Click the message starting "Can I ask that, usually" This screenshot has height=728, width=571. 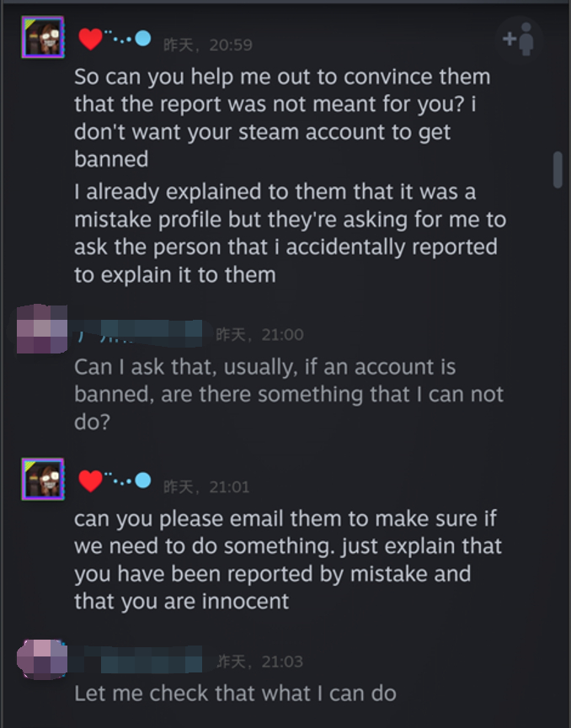pyautogui.click(x=288, y=394)
